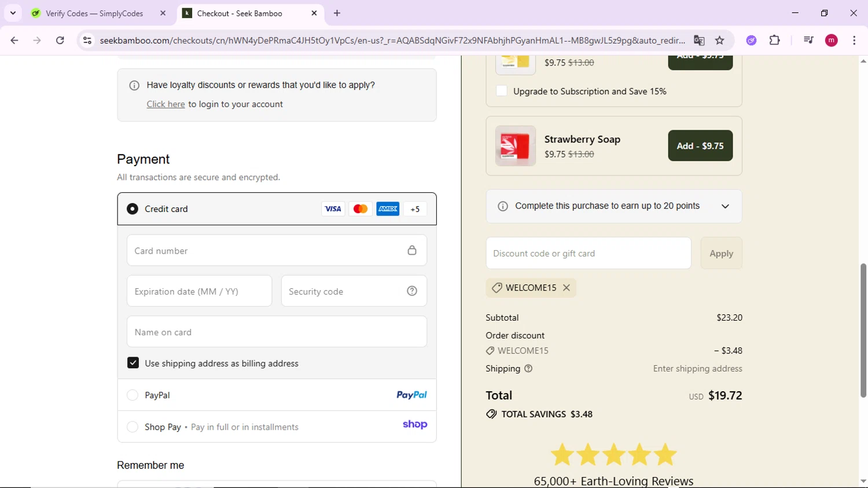Remove the WELCOME15 discount code
The image size is (868, 488).
pyautogui.click(x=567, y=288)
